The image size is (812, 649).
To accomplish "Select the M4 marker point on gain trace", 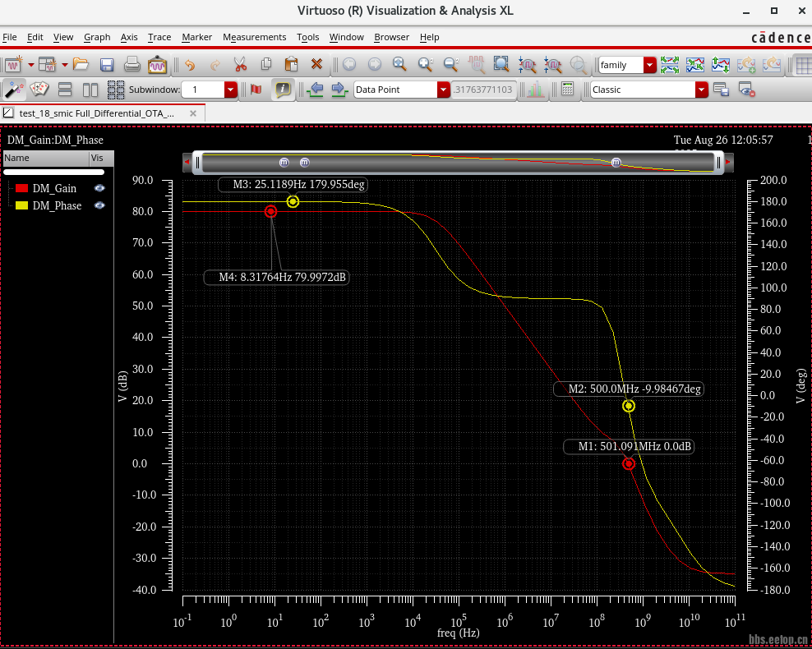I will point(271,211).
